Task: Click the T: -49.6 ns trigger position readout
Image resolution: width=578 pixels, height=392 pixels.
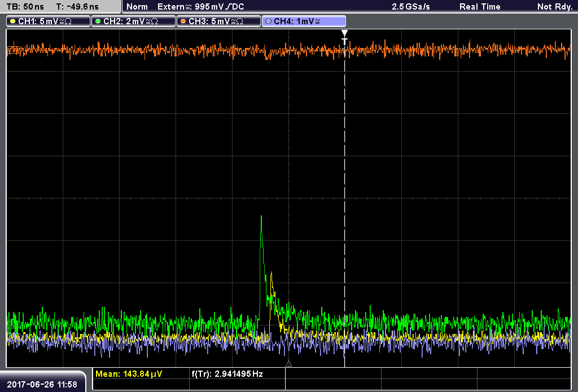Action: 77,7
